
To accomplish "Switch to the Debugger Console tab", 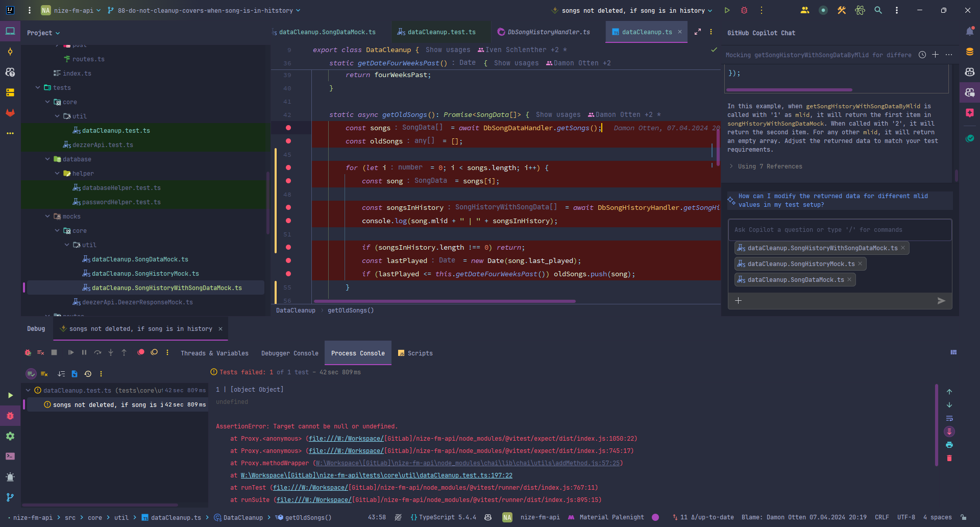I will point(289,353).
